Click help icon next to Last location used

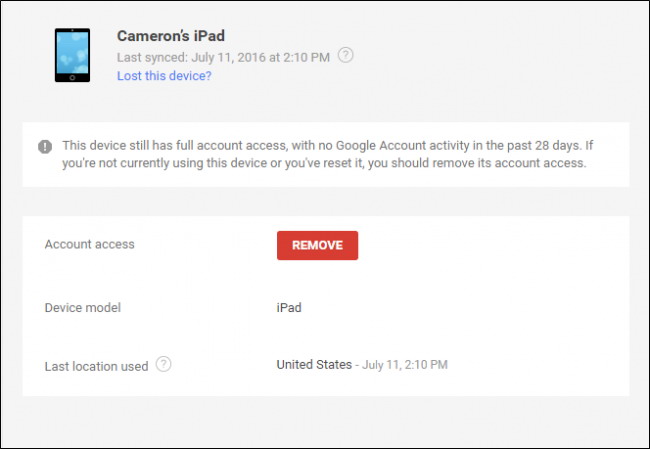pos(164,365)
